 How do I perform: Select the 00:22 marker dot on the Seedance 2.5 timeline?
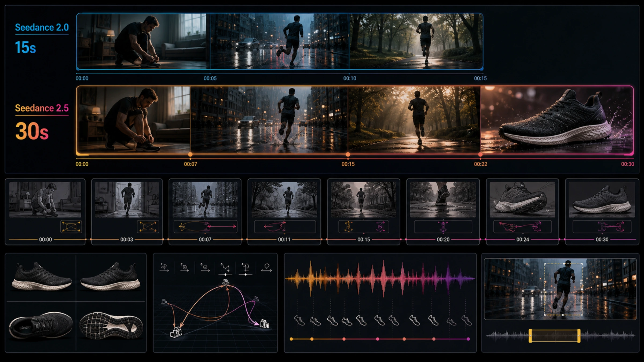point(480,154)
